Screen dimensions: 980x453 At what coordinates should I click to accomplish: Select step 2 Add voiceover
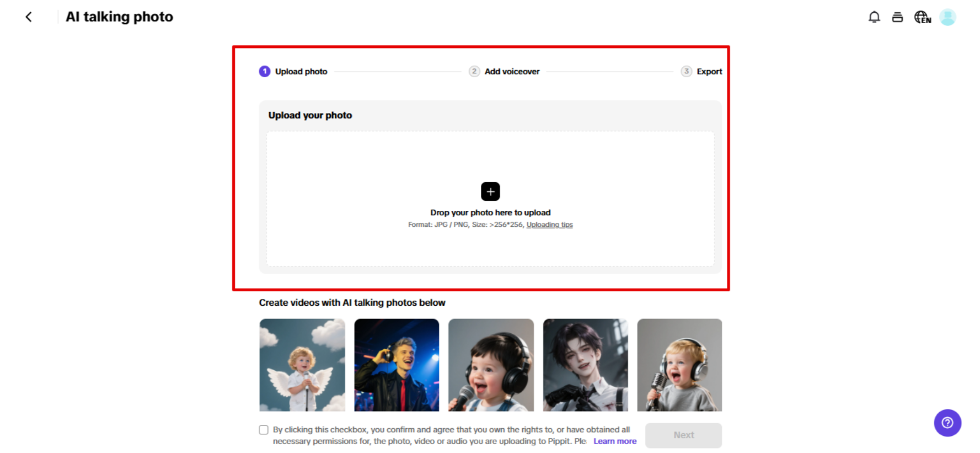(504, 71)
